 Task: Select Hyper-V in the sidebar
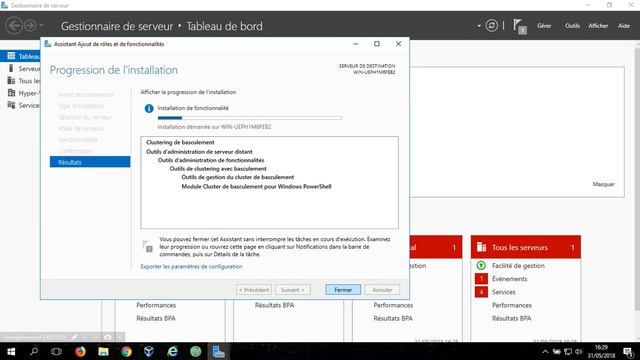coord(20,93)
